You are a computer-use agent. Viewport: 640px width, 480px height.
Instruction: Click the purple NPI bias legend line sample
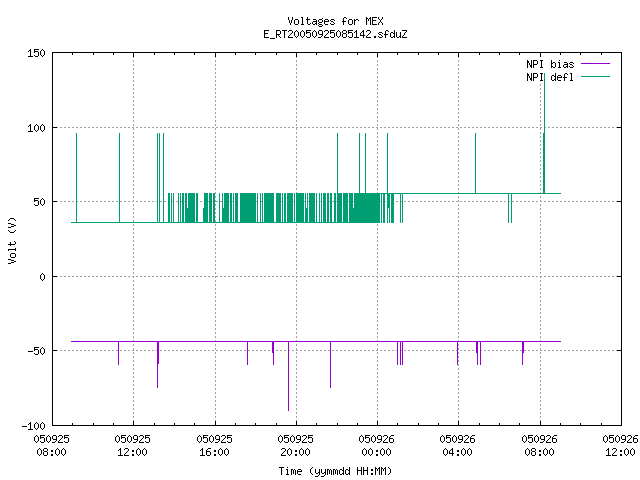click(595, 64)
